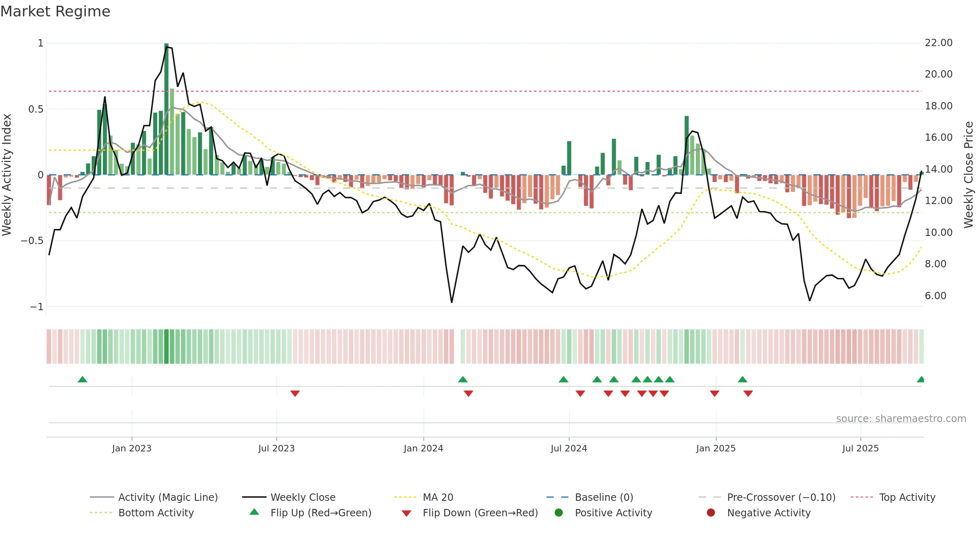Click the Jan 2024 x-axis label

point(423,448)
